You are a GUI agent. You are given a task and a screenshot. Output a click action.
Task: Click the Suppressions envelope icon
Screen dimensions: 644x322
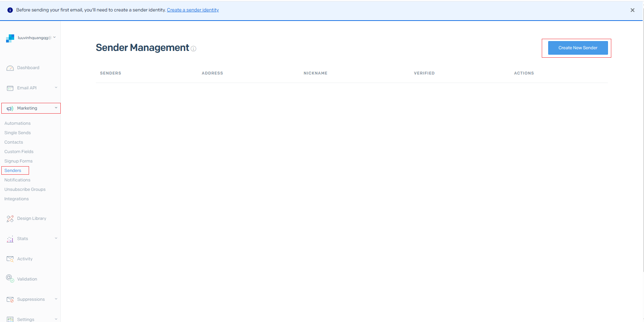(x=10, y=299)
